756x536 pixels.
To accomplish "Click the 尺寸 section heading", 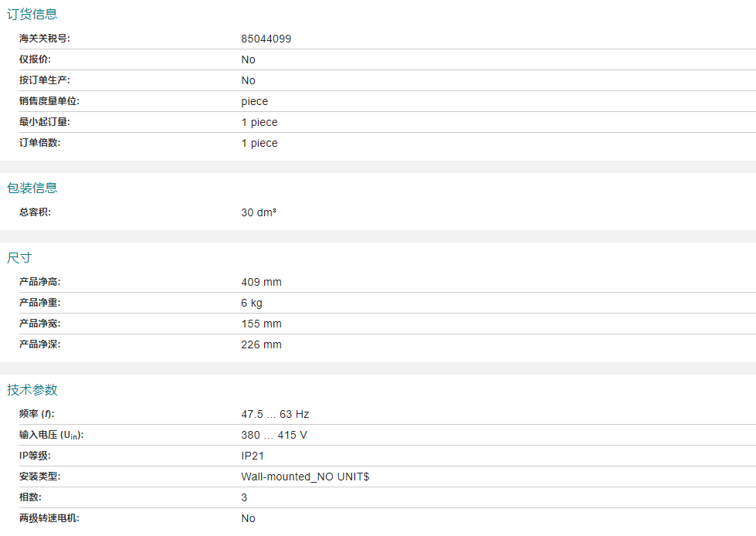I will click(19, 257).
